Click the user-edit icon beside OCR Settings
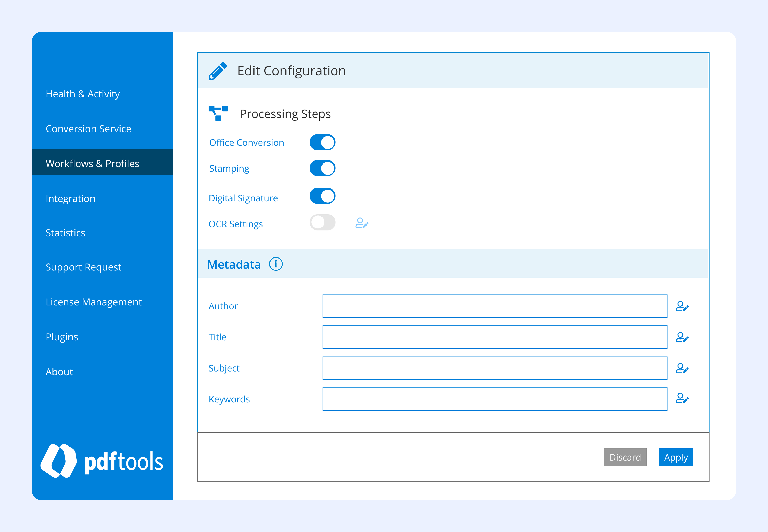The height and width of the screenshot is (532, 768). click(x=362, y=223)
